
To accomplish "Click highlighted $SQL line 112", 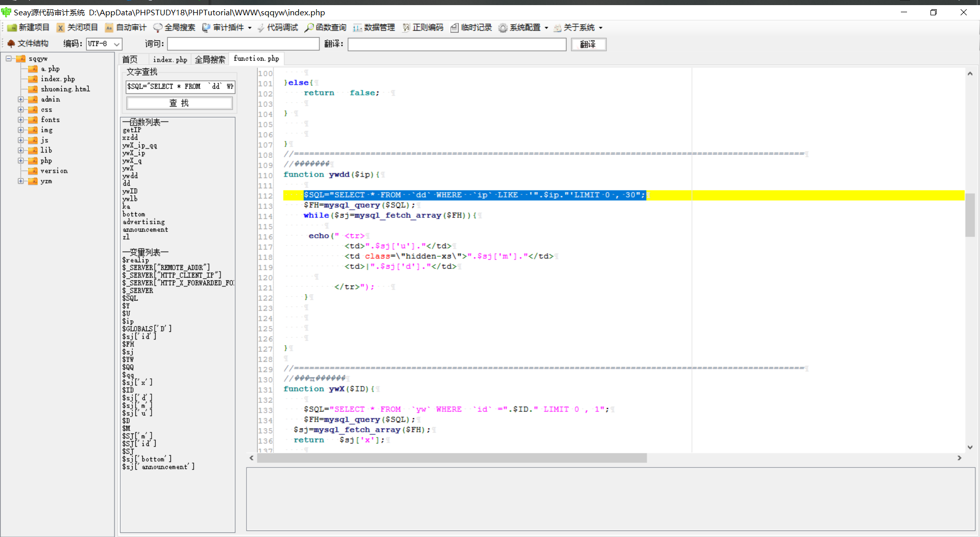I will 475,195.
